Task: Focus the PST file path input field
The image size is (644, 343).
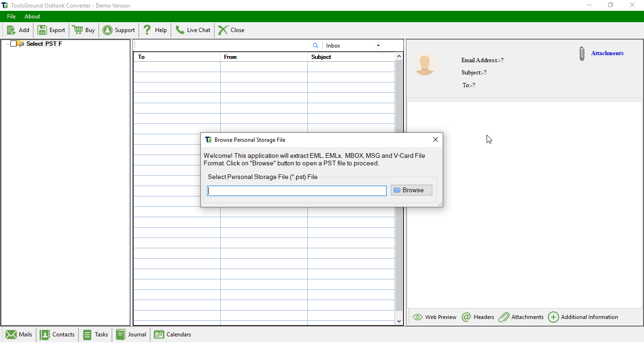Action: point(297,191)
